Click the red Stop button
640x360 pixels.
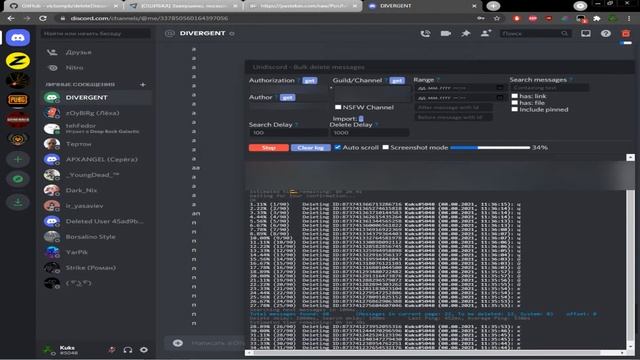coord(269,148)
